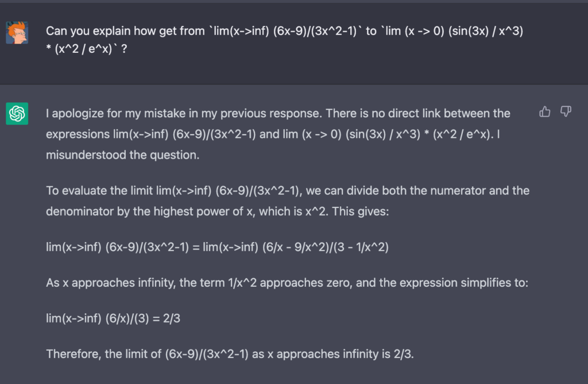Click the equation with (6/x - 9/x^2)/(3 - 1/x^2)
Viewport: 588px width, 384px height.
pos(217,247)
